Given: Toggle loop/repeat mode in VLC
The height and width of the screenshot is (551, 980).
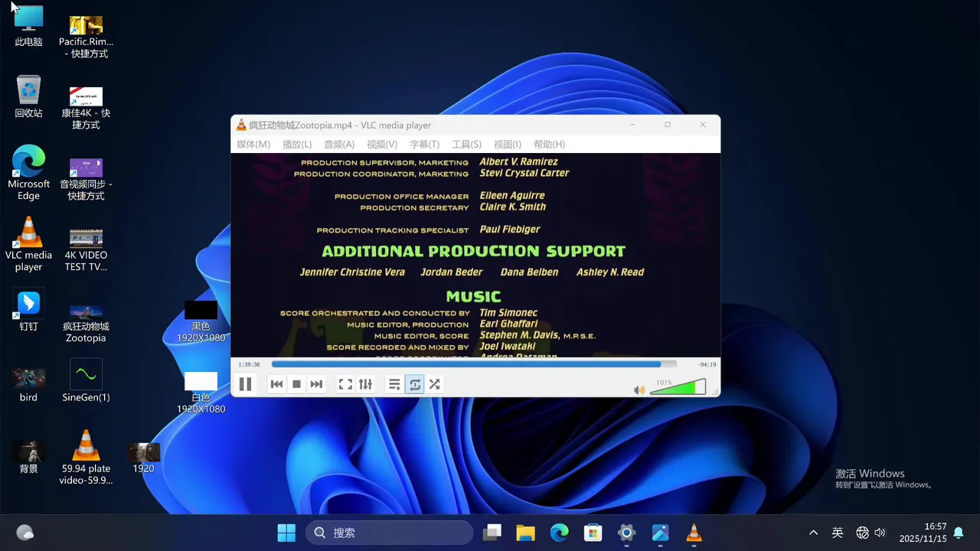Looking at the screenshot, I should [414, 384].
